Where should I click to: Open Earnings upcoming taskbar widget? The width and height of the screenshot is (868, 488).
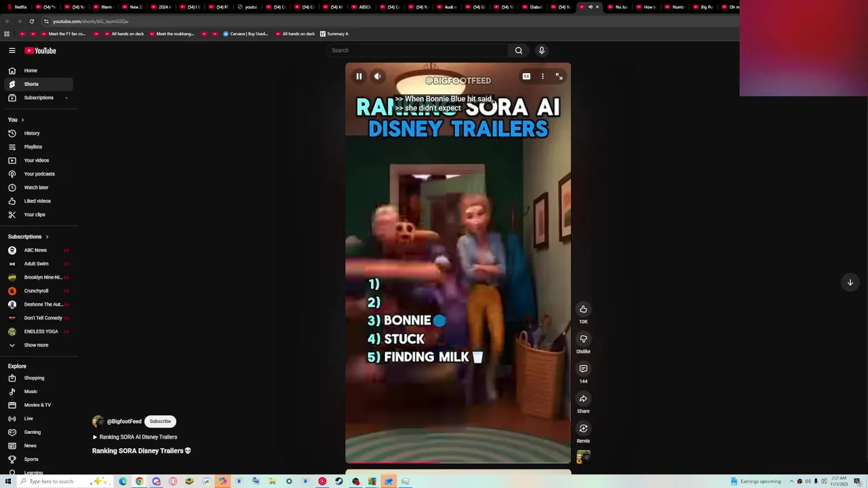point(756,482)
